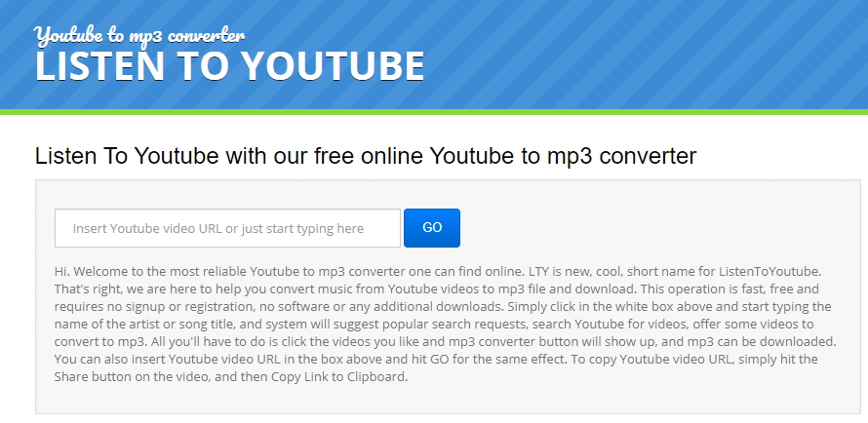
Task: Click the 'Youtube to mp3 converter' tagline
Action: [x=138, y=35]
